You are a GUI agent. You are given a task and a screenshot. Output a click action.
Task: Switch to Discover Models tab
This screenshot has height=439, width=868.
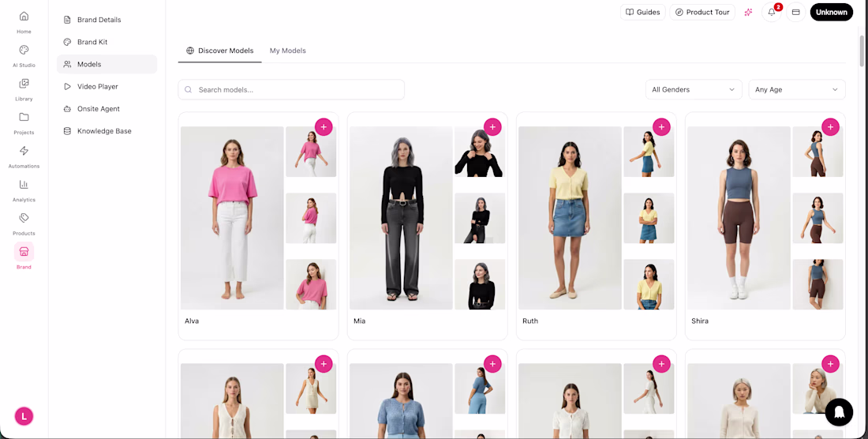pos(220,51)
